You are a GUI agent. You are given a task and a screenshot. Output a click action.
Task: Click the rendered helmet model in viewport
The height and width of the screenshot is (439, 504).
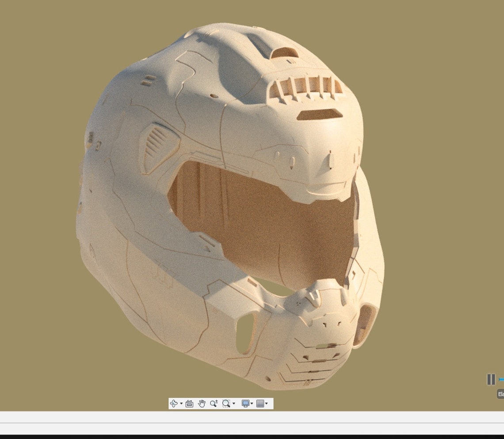pos(230,206)
